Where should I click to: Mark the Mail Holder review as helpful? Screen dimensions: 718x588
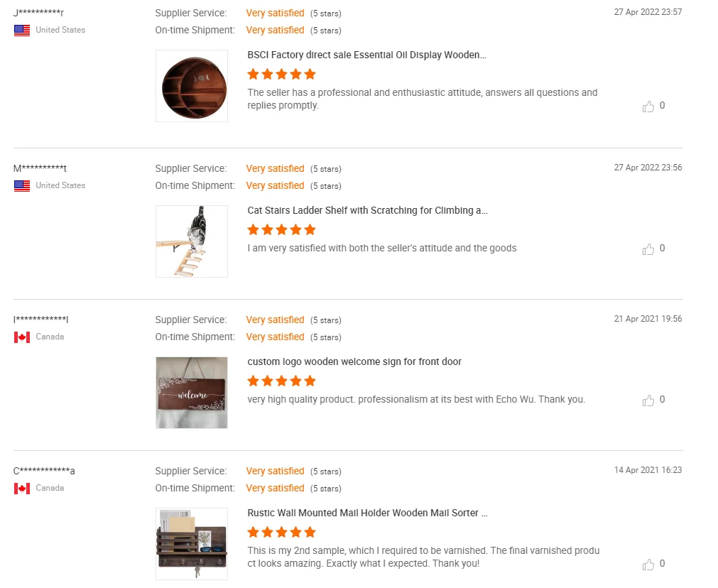click(648, 565)
